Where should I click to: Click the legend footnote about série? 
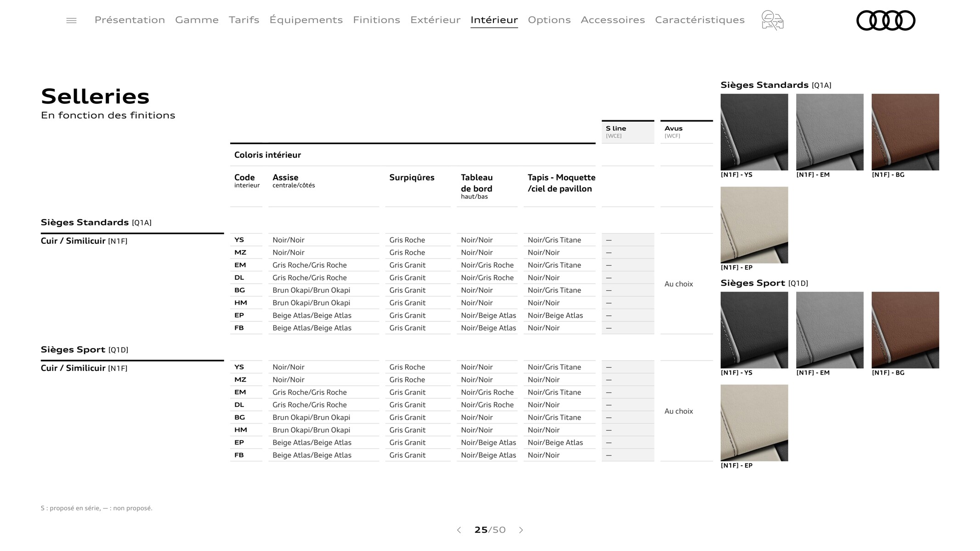(x=96, y=508)
